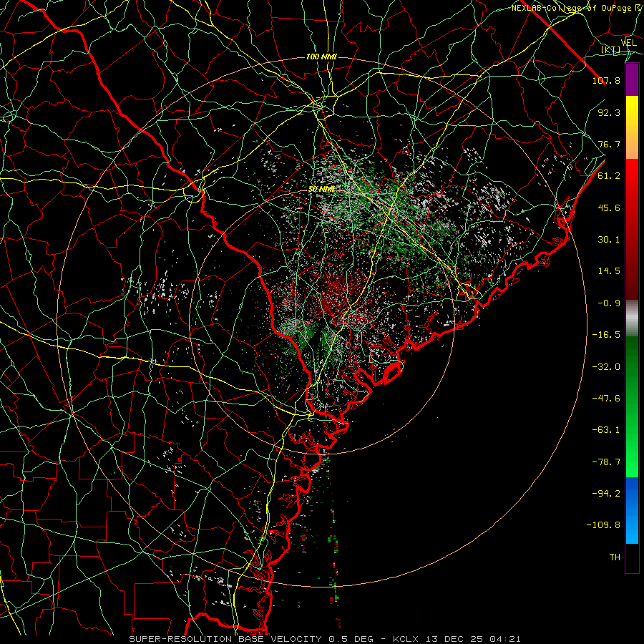This screenshot has width=644, height=644.
Task: Select the black TH segment of the scale
Action: (x=632, y=557)
